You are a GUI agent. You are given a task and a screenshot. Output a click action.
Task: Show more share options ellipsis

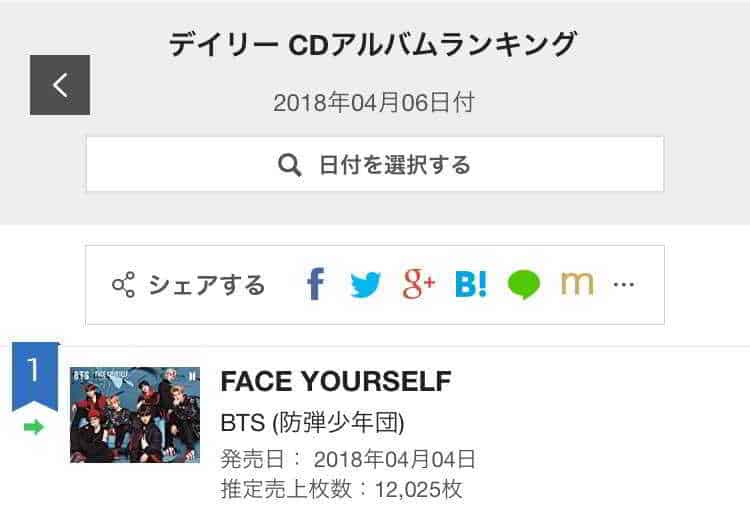(x=624, y=285)
